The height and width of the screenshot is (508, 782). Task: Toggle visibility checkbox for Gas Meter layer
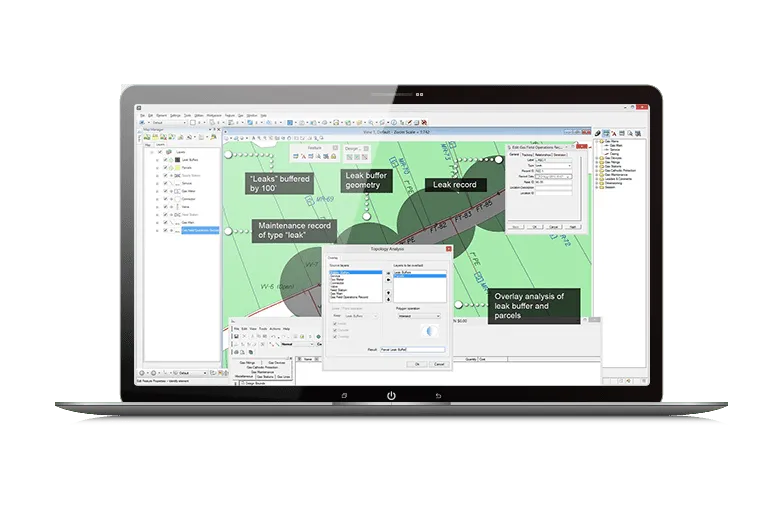coord(165,191)
